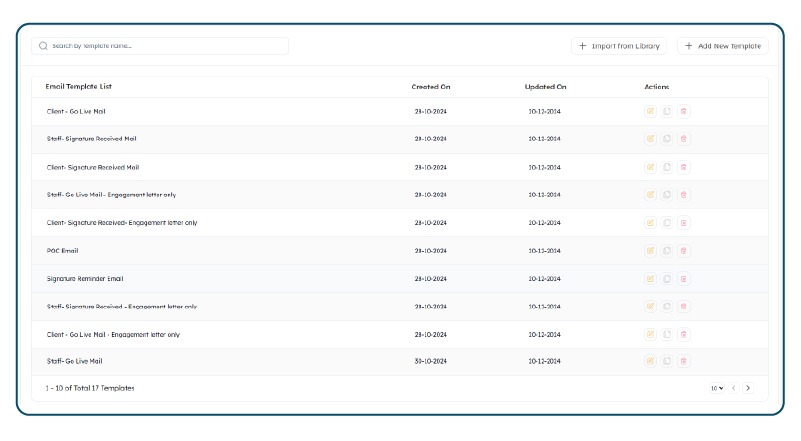Edit Client- Signature Received- Engagement letter only
801x441 pixels.
tap(650, 223)
